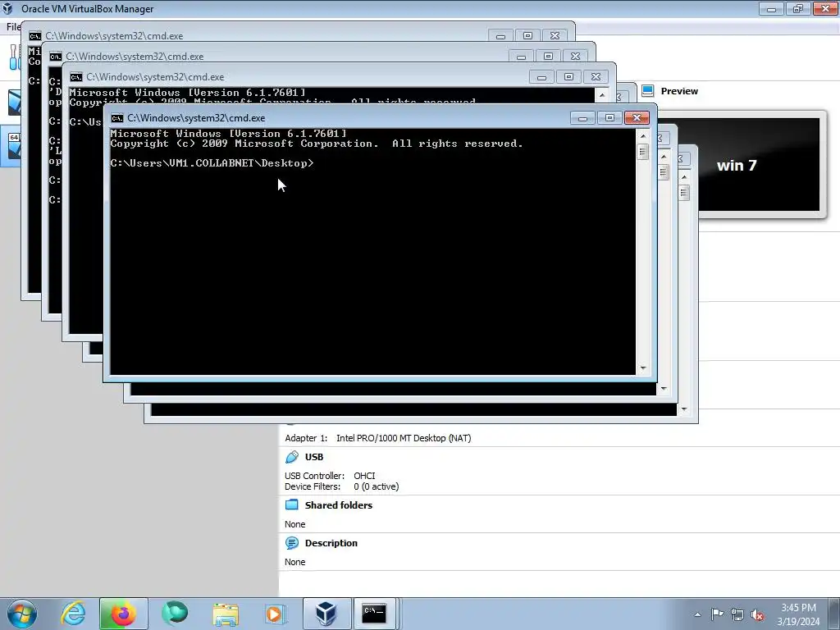840x630 pixels.
Task: Open Firefox from the taskbar
Action: (123, 614)
